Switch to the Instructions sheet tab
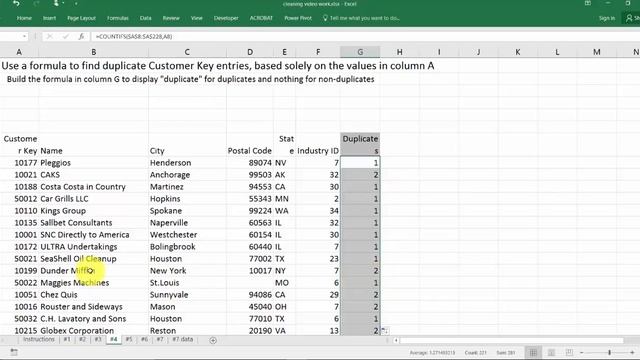 coord(38,339)
